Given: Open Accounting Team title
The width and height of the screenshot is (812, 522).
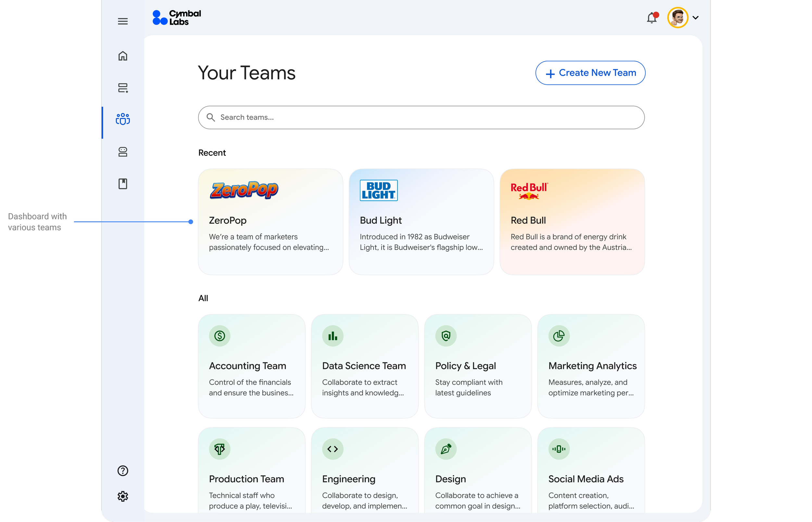Looking at the screenshot, I should [247, 366].
